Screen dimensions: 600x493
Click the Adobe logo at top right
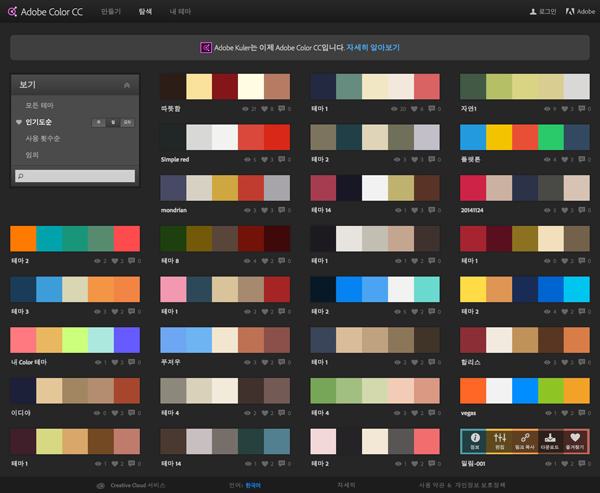point(569,12)
